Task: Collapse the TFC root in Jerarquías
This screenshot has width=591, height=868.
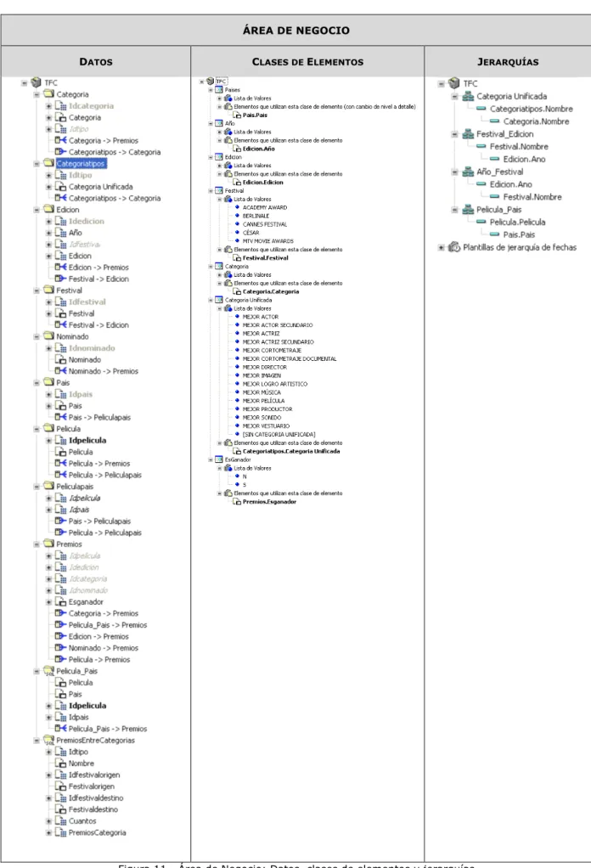Action: point(441,83)
